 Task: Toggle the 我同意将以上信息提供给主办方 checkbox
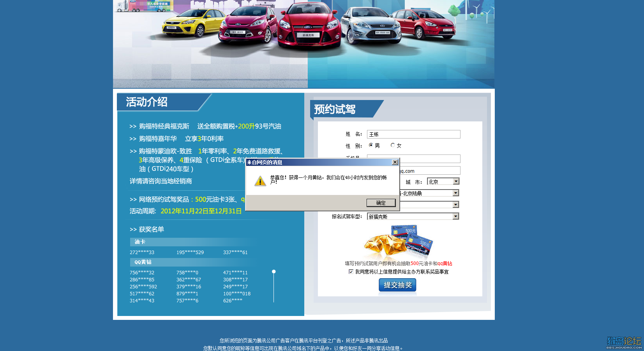[351, 272]
